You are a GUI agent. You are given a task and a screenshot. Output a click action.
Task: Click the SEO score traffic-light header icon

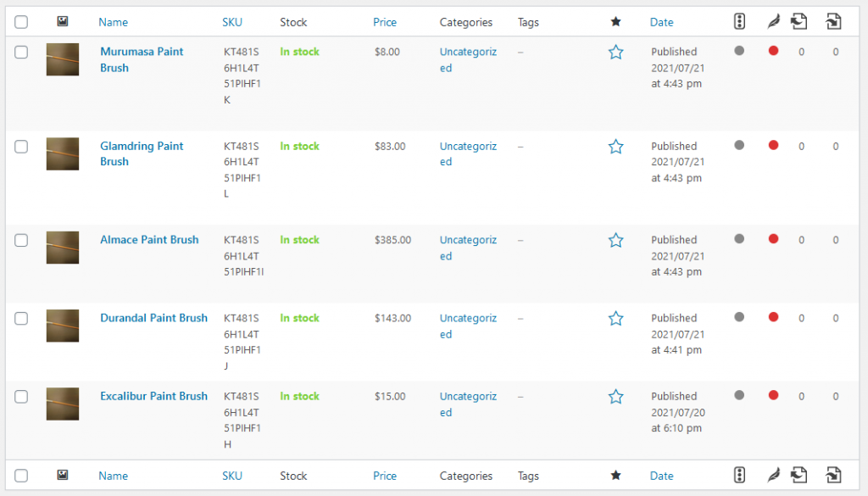tap(739, 21)
